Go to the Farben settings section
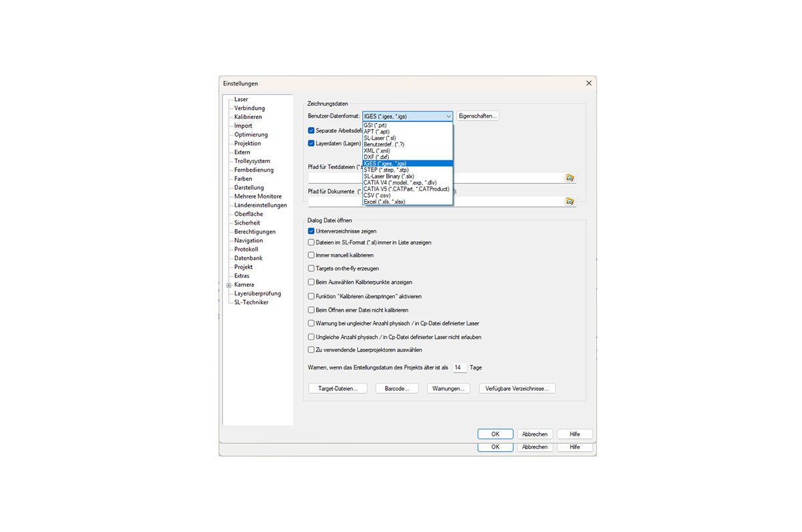802x532 pixels. pyautogui.click(x=242, y=178)
